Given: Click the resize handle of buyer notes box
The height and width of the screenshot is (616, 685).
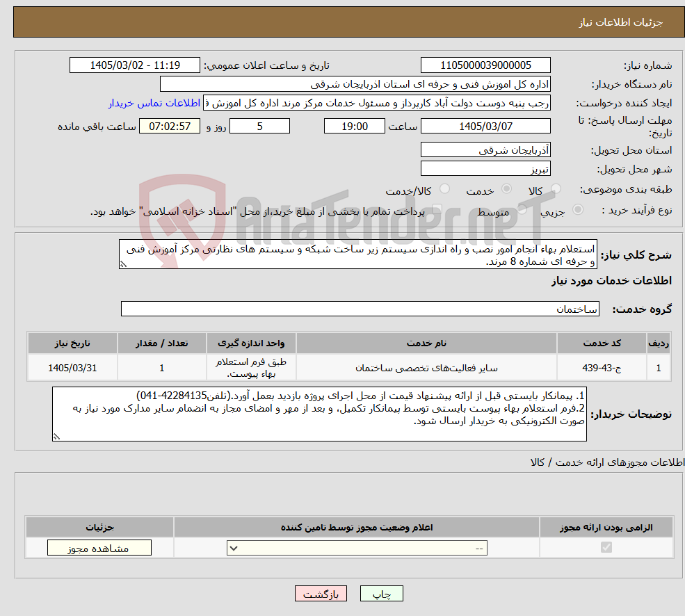Looking at the screenshot, I should pyautogui.click(x=56, y=436).
